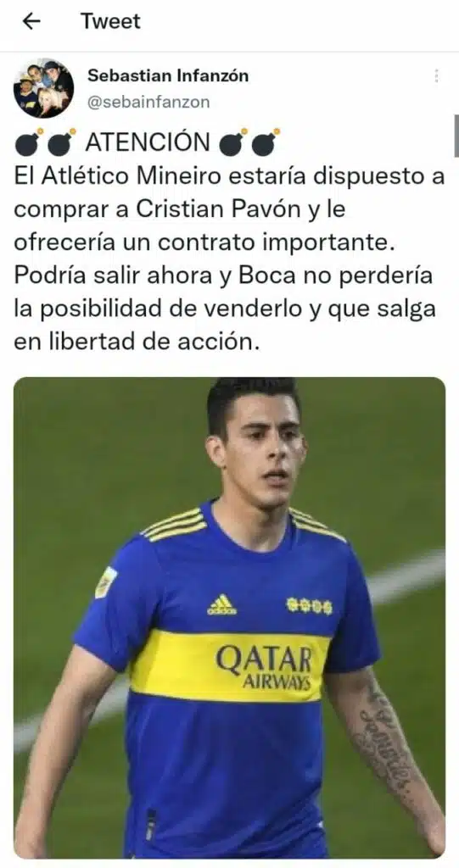Open the three-dot more options menu

[437, 75]
